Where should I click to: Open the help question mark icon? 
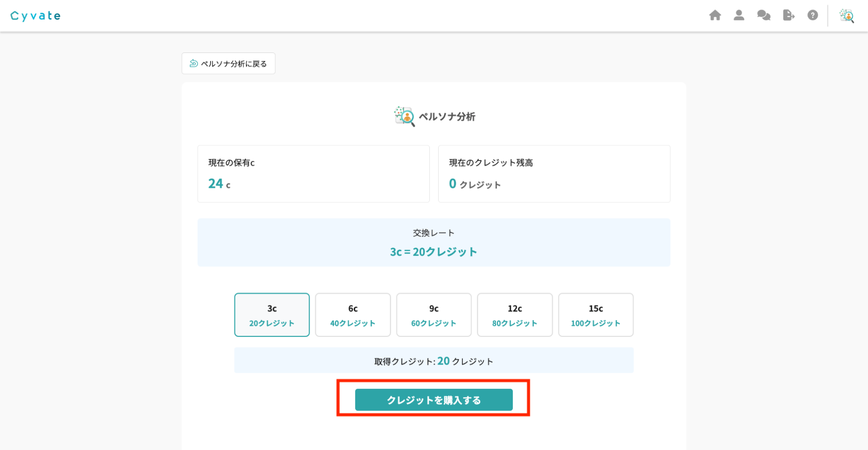pyautogui.click(x=812, y=16)
